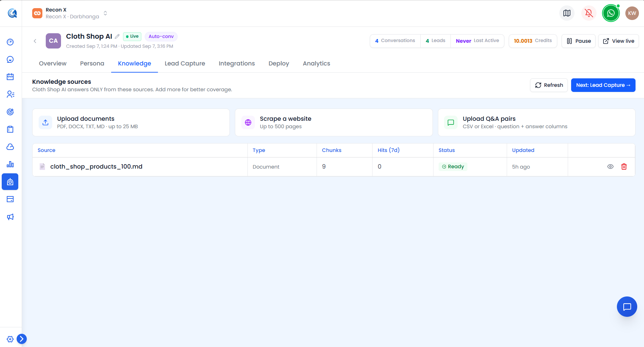Open the contacts list sidebar icon
644x347 pixels.
10,94
